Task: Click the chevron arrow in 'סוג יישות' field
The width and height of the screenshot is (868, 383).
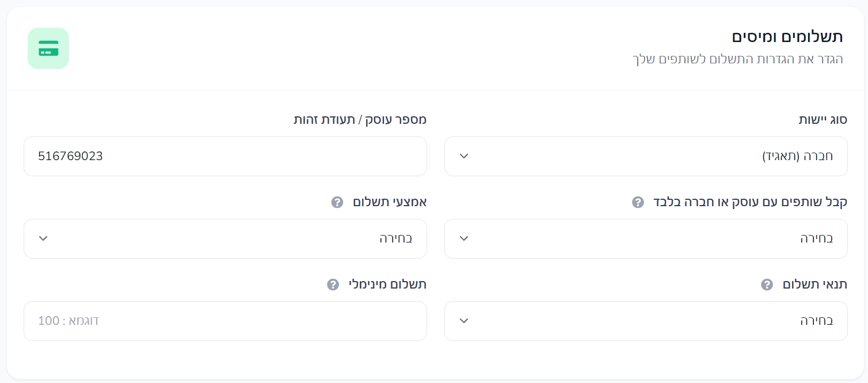Action: click(x=465, y=156)
